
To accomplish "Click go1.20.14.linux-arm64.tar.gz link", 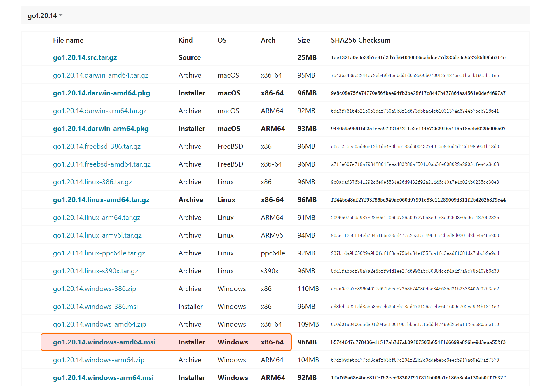I will pyautogui.click(x=96, y=218).
